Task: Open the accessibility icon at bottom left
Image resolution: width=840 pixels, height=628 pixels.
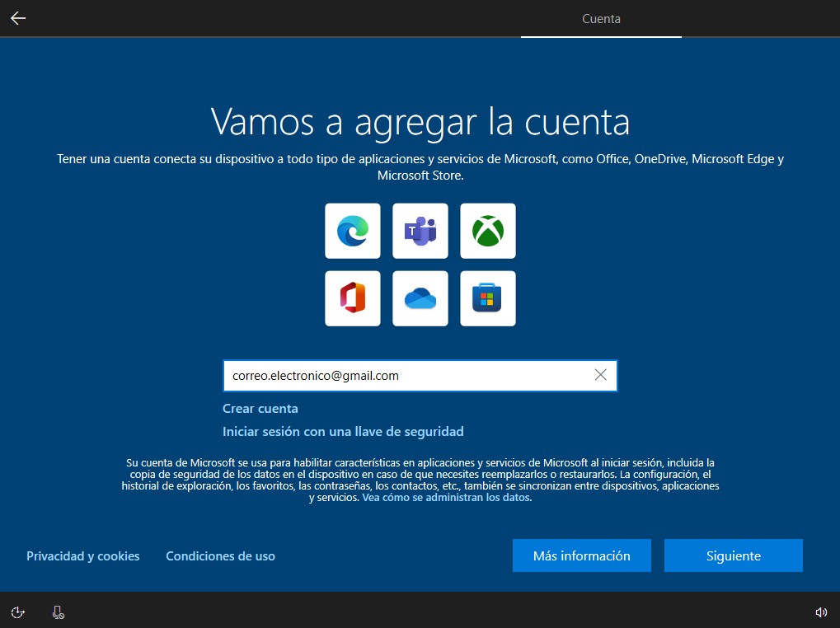Action: [17, 612]
